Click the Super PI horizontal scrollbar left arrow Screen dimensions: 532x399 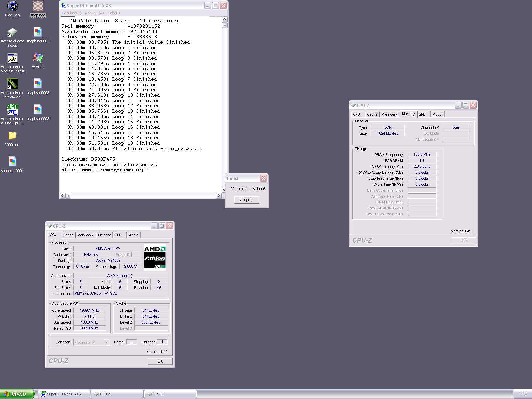pos(63,196)
